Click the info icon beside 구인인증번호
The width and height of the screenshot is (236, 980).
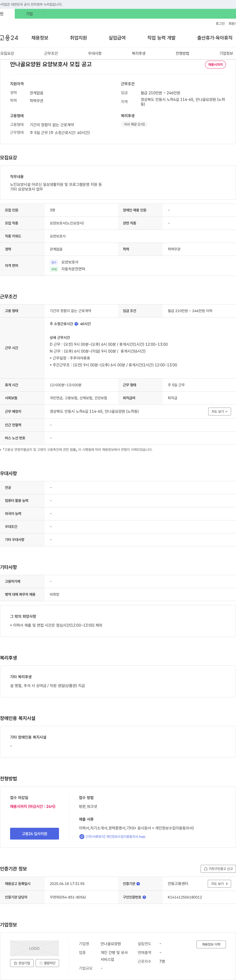144,897
